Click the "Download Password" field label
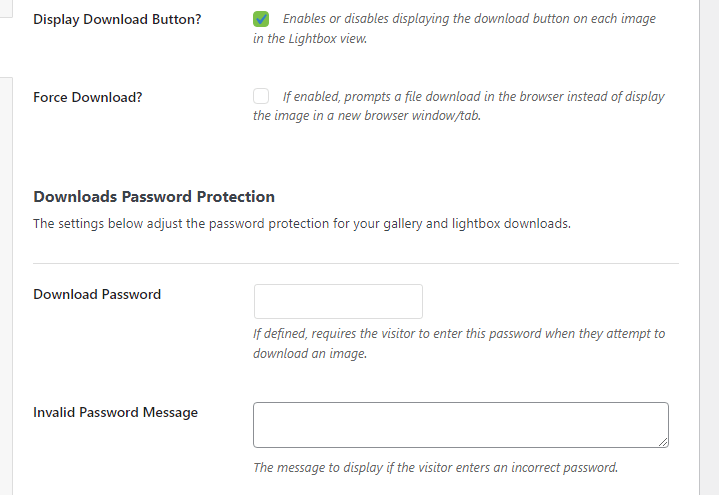 (x=97, y=294)
